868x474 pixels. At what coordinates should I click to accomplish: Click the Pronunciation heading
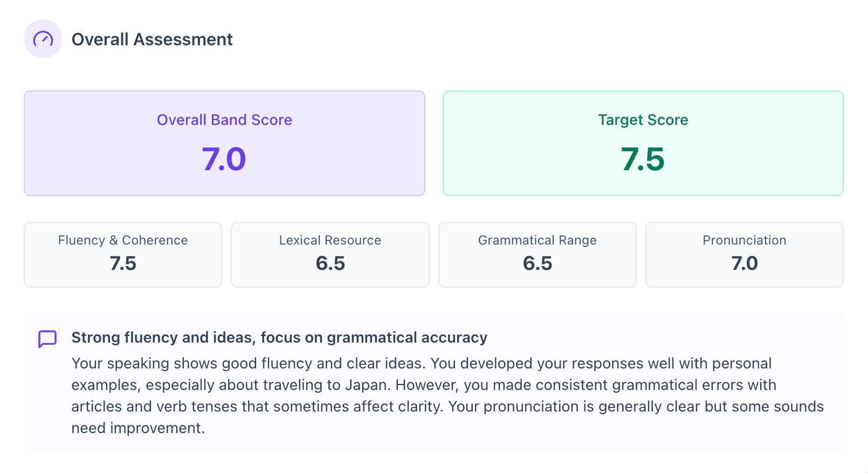click(744, 240)
